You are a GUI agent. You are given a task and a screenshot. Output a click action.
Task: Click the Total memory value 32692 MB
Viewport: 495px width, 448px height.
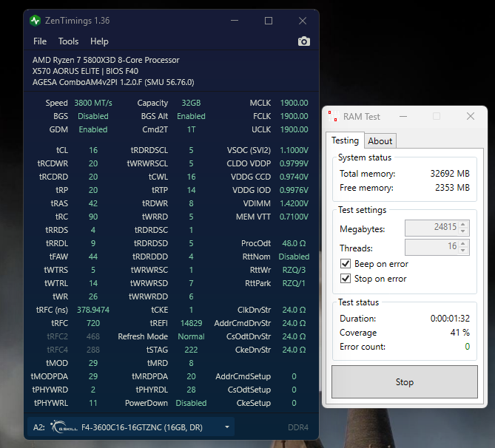pyautogui.click(x=450, y=174)
